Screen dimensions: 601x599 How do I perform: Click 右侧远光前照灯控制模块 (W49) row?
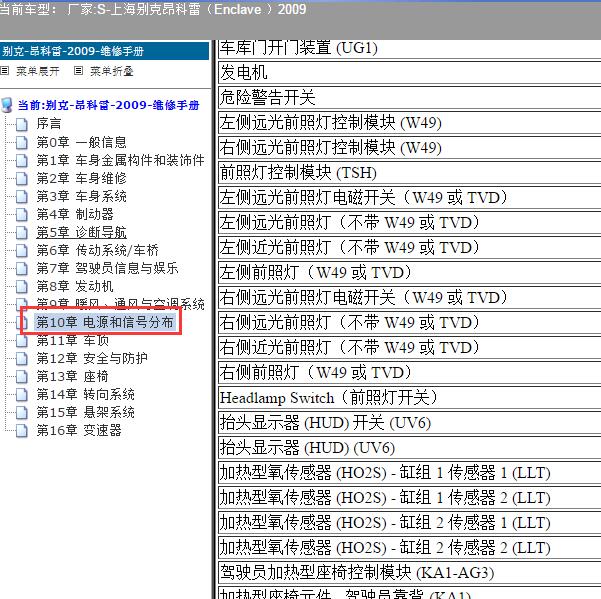409,148
